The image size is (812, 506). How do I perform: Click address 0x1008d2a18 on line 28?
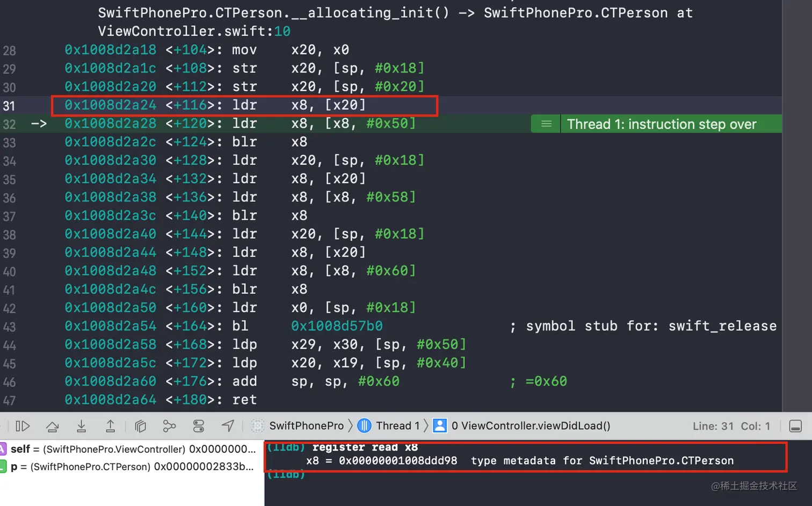(x=111, y=50)
